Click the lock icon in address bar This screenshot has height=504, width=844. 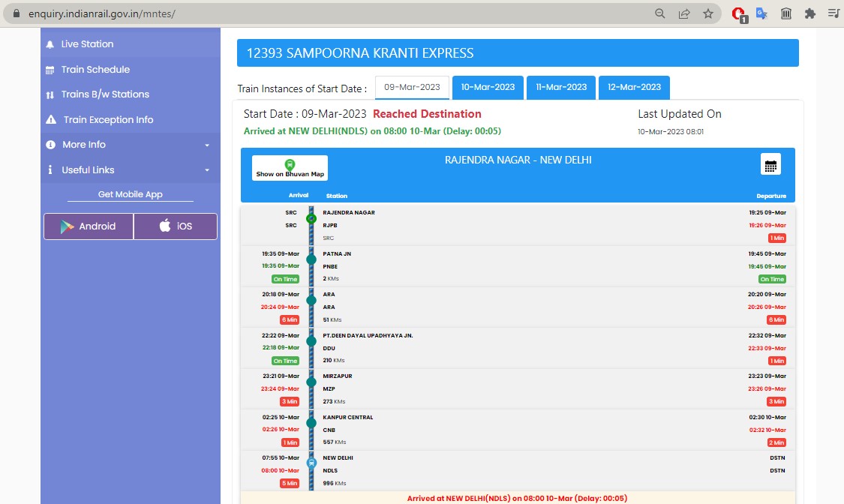pos(17,13)
